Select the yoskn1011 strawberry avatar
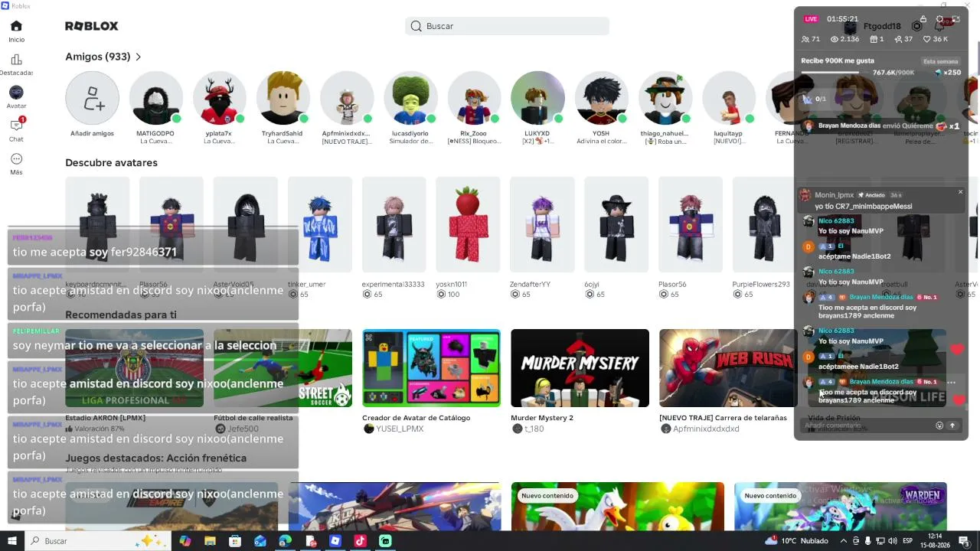This screenshot has height=551, width=980. click(x=468, y=224)
